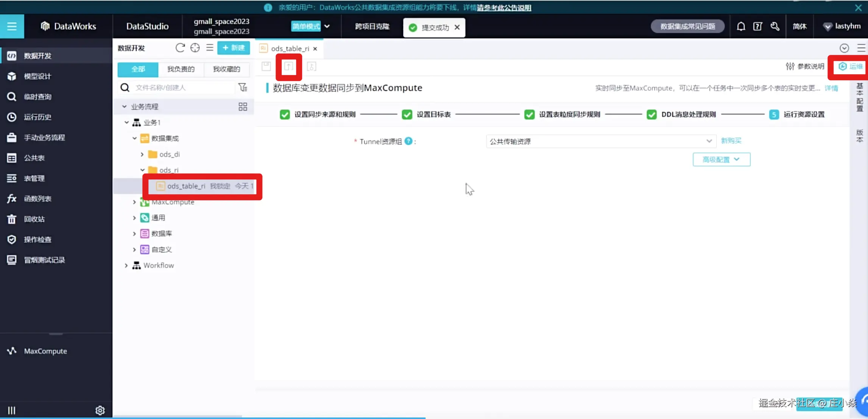Click the 新建 button
This screenshot has height=419, width=868.
234,48
